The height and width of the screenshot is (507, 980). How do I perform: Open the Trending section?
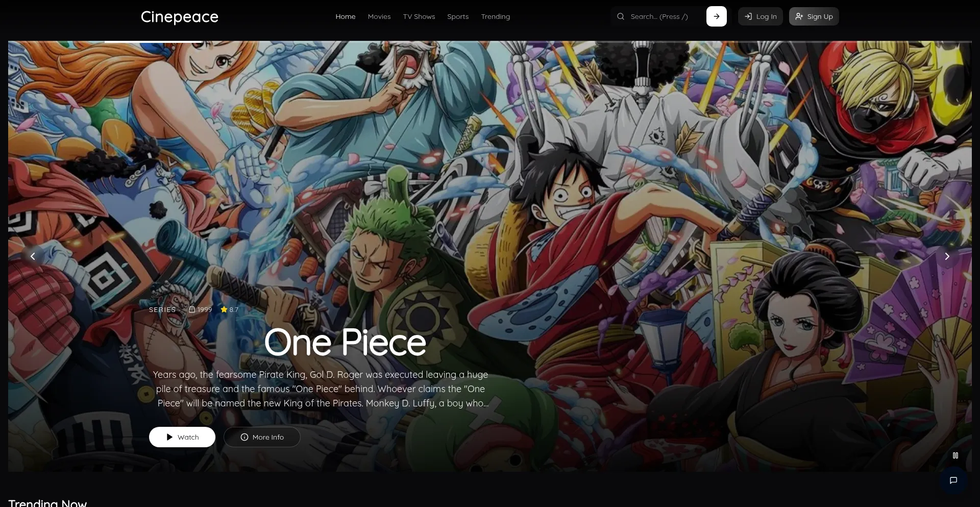coord(496,16)
